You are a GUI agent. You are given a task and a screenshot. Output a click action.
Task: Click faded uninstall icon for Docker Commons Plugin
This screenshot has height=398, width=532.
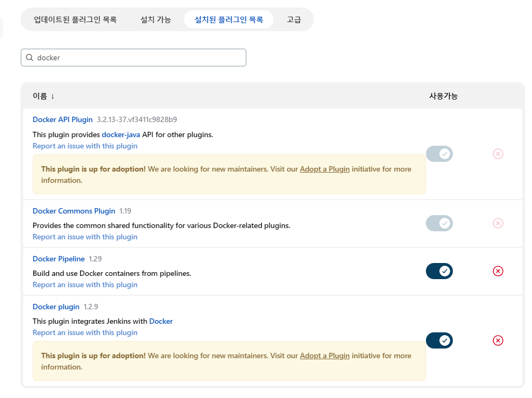tap(498, 223)
